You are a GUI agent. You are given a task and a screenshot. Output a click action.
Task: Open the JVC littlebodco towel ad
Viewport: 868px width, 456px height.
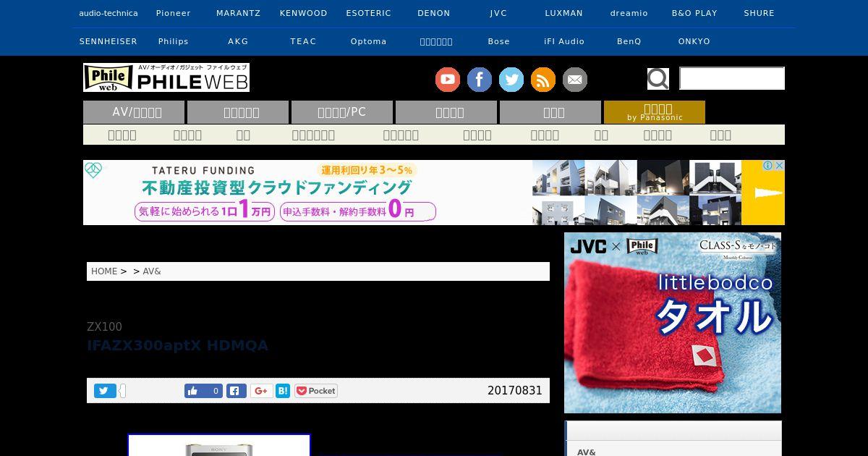[673, 323]
